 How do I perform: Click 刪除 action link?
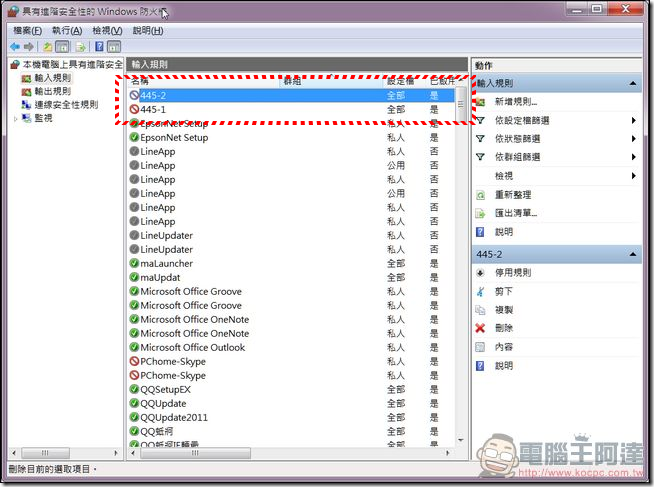coord(504,328)
